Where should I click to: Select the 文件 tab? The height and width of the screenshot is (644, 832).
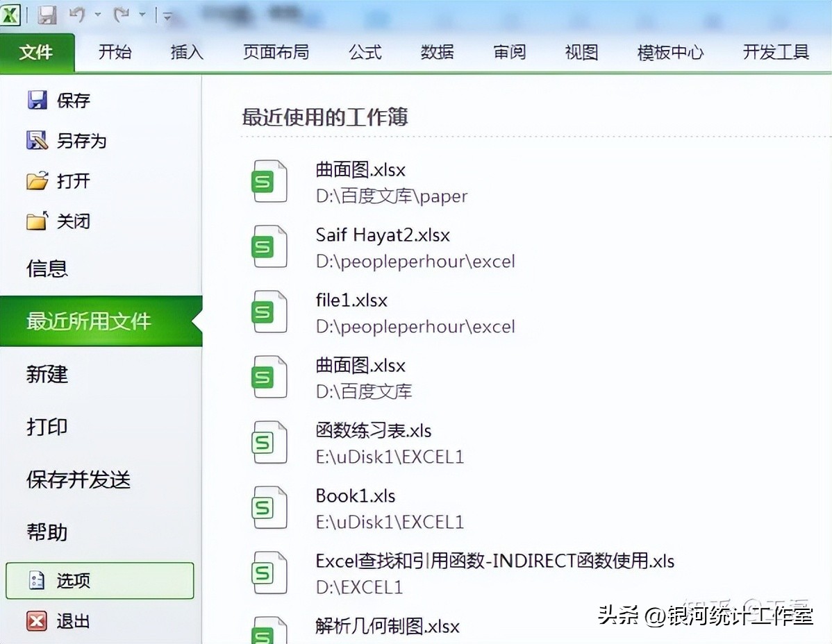pos(37,52)
